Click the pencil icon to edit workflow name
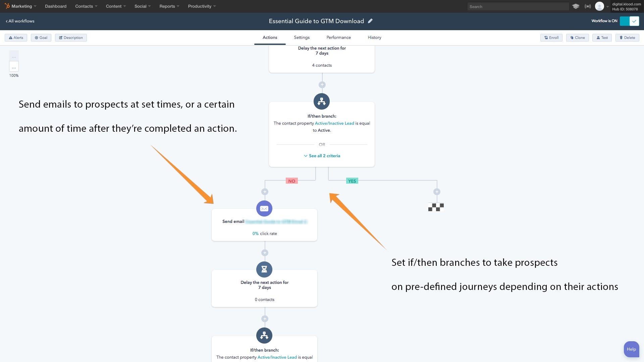644x362 pixels. pyautogui.click(x=370, y=21)
